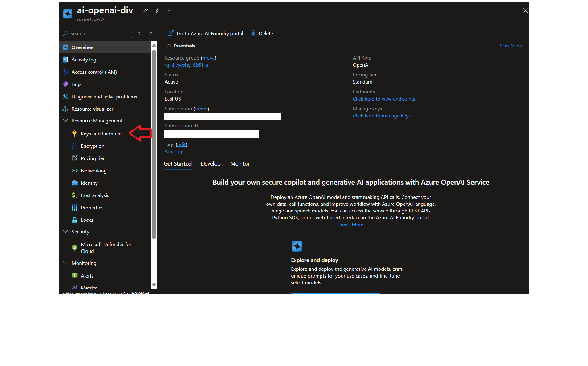Open resource group rg-divyeshg-6261_ai

187,65
